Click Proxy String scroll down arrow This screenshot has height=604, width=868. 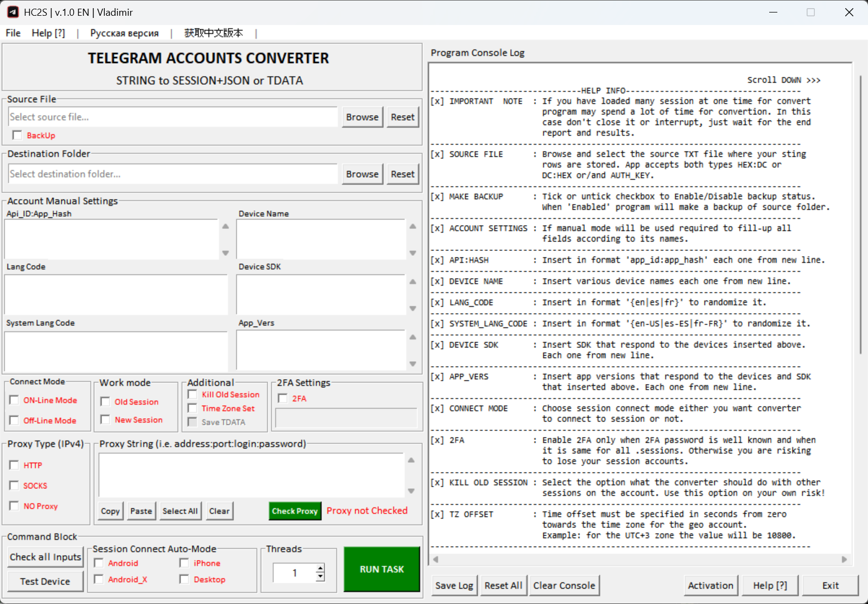411,491
